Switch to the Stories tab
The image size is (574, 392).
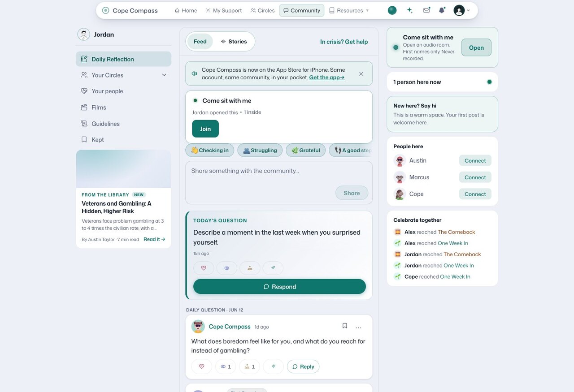coord(234,42)
